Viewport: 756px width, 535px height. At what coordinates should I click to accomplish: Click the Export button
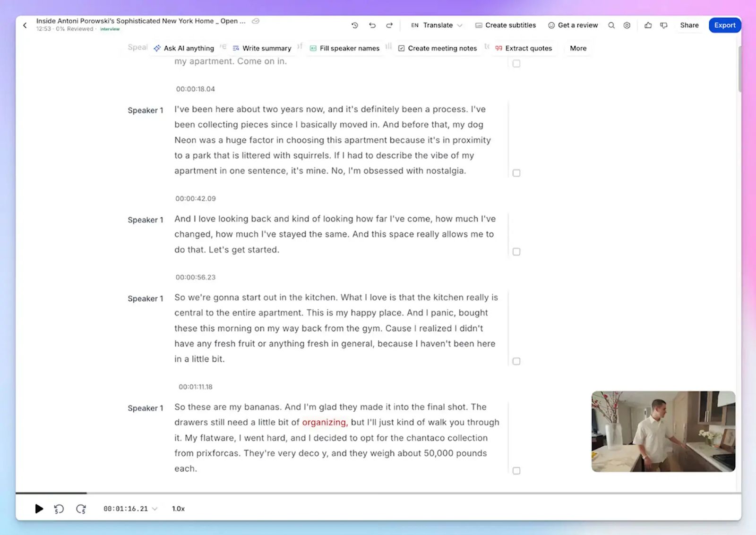point(724,25)
